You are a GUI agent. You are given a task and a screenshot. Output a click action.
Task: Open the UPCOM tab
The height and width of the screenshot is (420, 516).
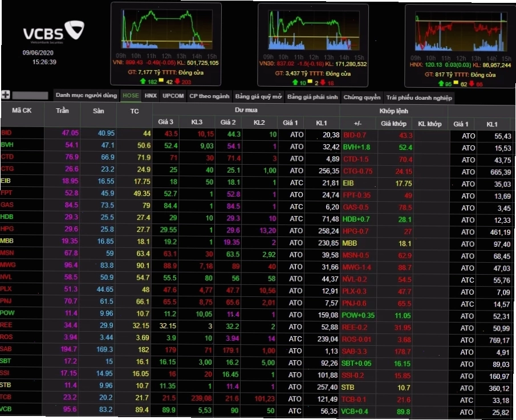pos(173,96)
